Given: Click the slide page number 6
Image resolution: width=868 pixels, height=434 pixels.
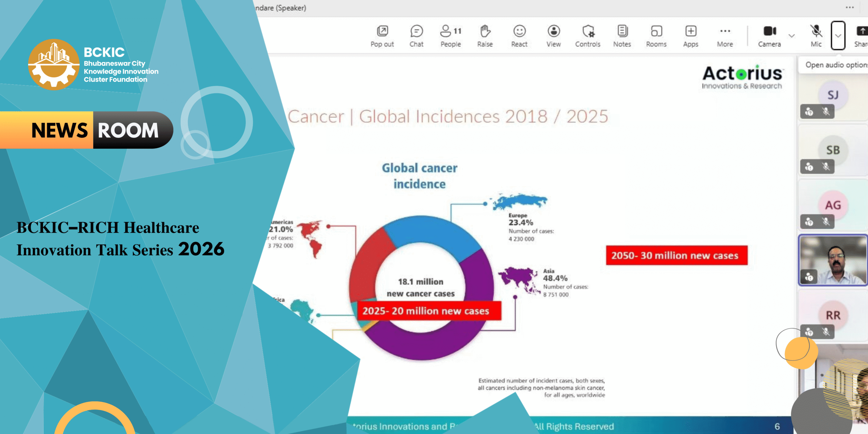Looking at the screenshot, I should pyautogui.click(x=777, y=426).
